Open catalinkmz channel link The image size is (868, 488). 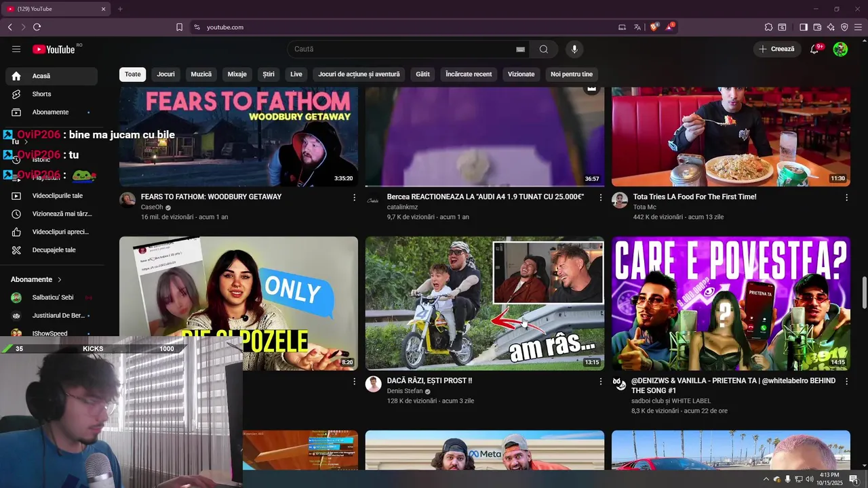(402, 207)
